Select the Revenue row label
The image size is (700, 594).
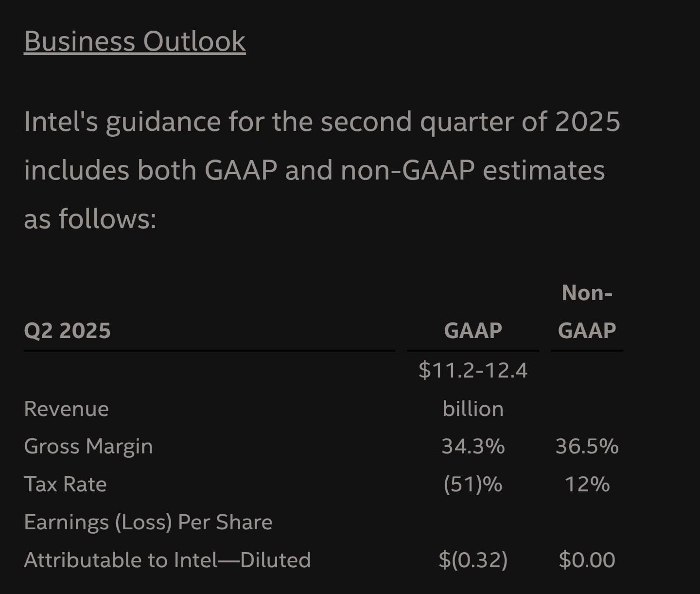coord(66,409)
